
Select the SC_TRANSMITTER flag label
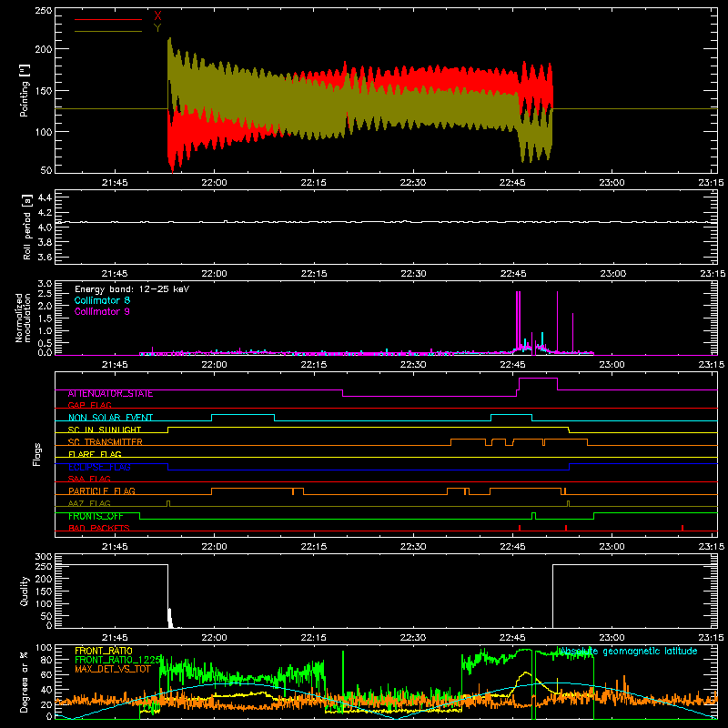coord(106,442)
